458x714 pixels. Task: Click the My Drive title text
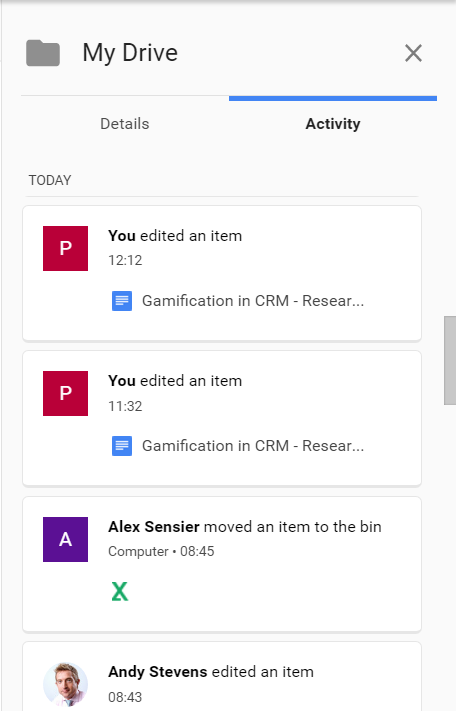130,53
